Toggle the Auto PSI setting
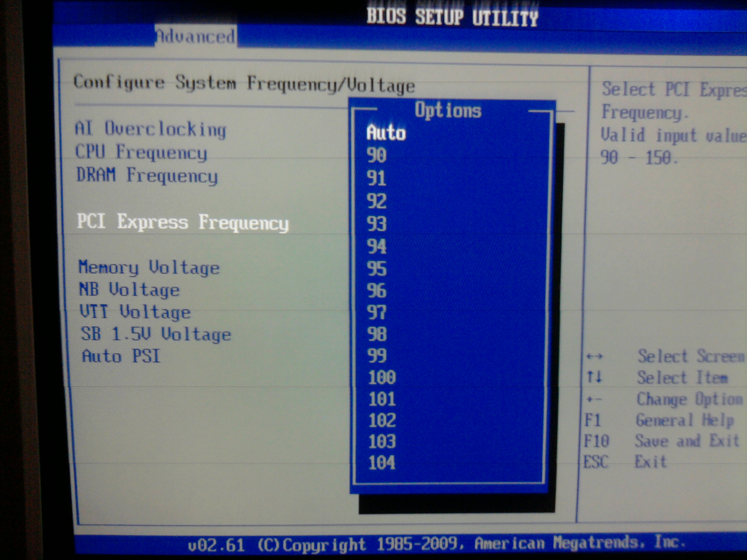The image size is (747, 560). point(121,356)
